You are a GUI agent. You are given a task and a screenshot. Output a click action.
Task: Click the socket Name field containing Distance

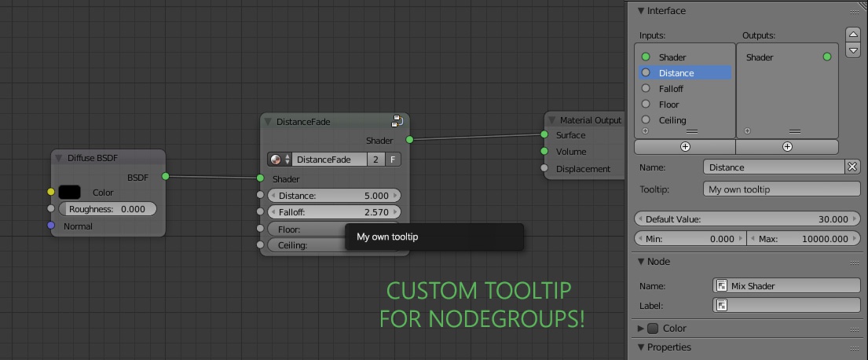pos(774,167)
